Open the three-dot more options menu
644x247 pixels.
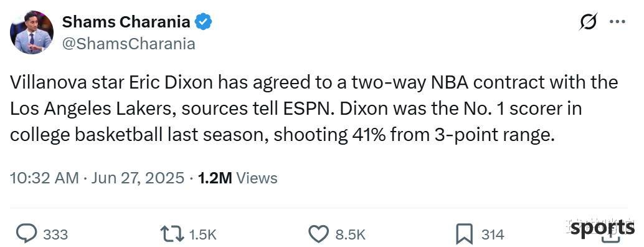point(617,22)
